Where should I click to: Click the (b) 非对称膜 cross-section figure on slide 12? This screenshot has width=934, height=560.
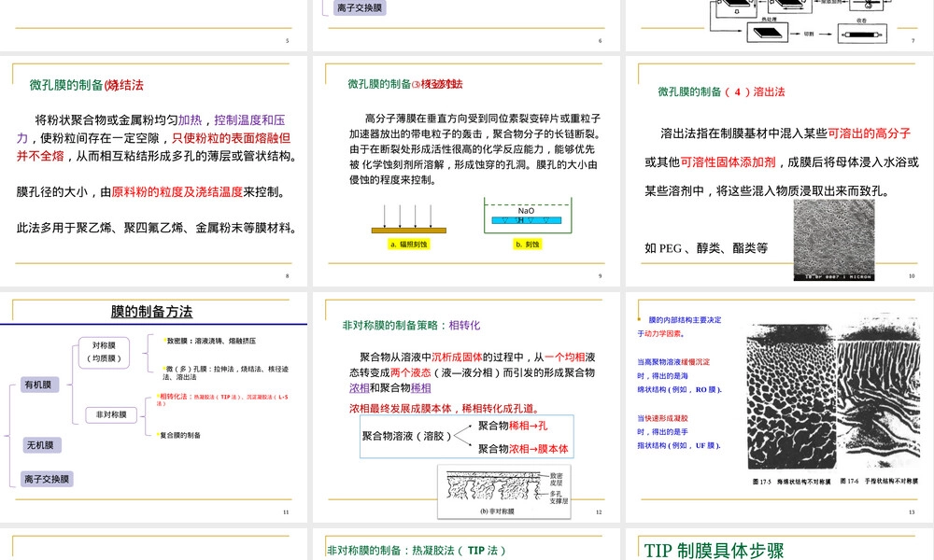click(504, 492)
